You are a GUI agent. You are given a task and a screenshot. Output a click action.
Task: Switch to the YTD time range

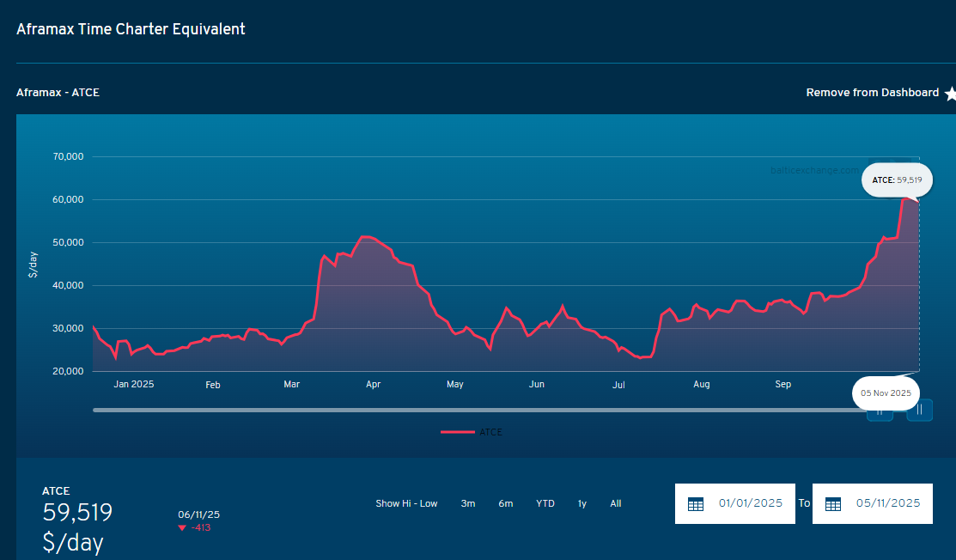point(545,503)
